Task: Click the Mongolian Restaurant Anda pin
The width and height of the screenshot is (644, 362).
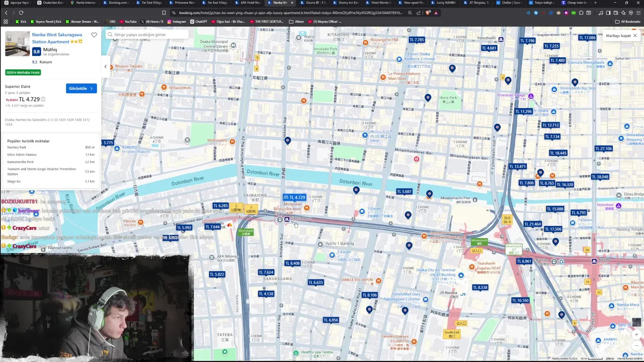Action: (x=306, y=208)
